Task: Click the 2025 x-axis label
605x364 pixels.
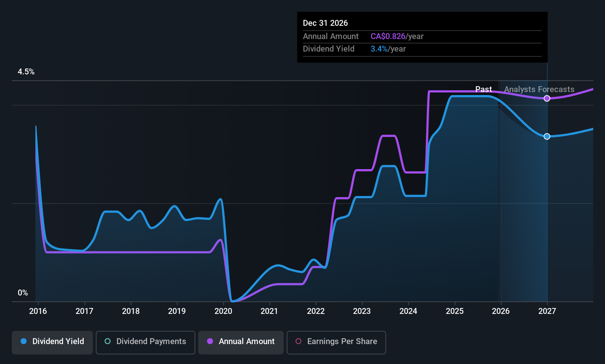Action: click(455, 311)
